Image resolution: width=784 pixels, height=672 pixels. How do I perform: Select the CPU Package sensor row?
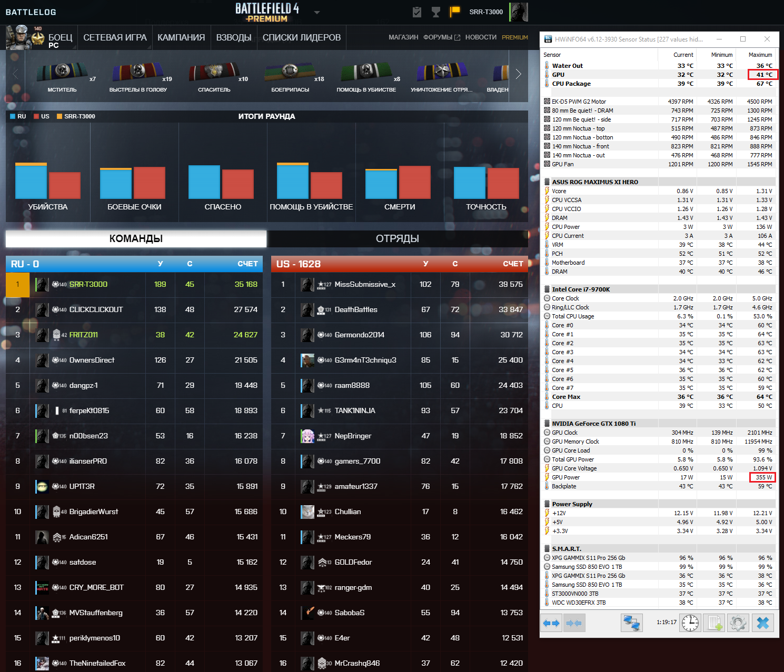pyautogui.click(x=659, y=84)
